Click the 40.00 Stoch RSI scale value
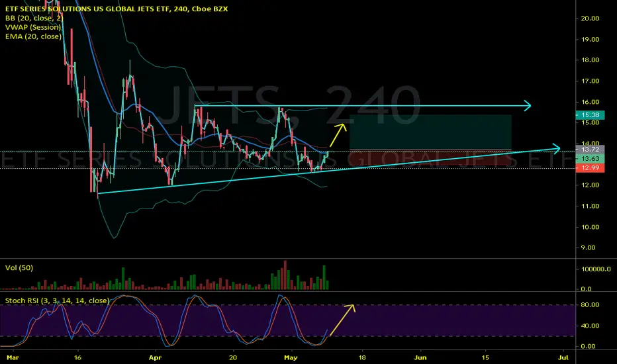Viewport: 617px width, 364px height. tap(591, 326)
